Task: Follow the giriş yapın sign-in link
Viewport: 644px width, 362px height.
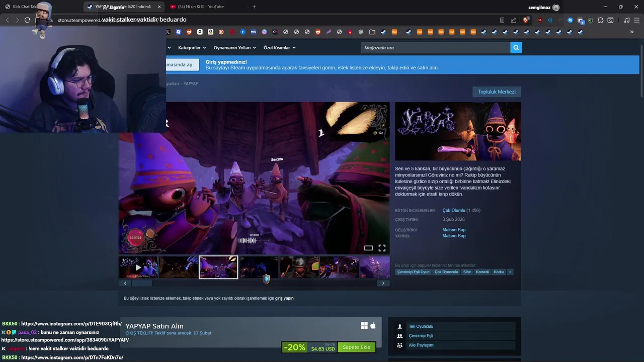Action: click(284, 298)
